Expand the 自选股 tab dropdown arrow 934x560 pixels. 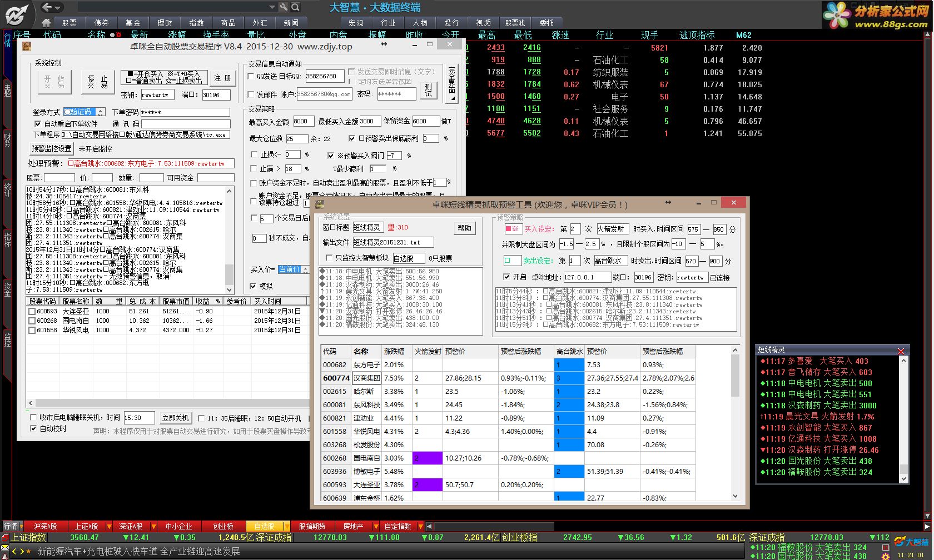pos(287,526)
